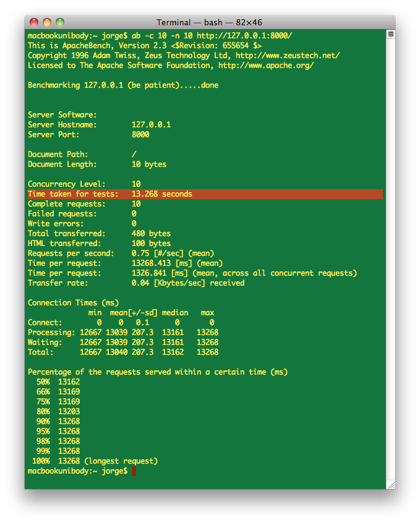Click the 66% percentile row
The width and height of the screenshot is (420, 523).
(x=58, y=392)
